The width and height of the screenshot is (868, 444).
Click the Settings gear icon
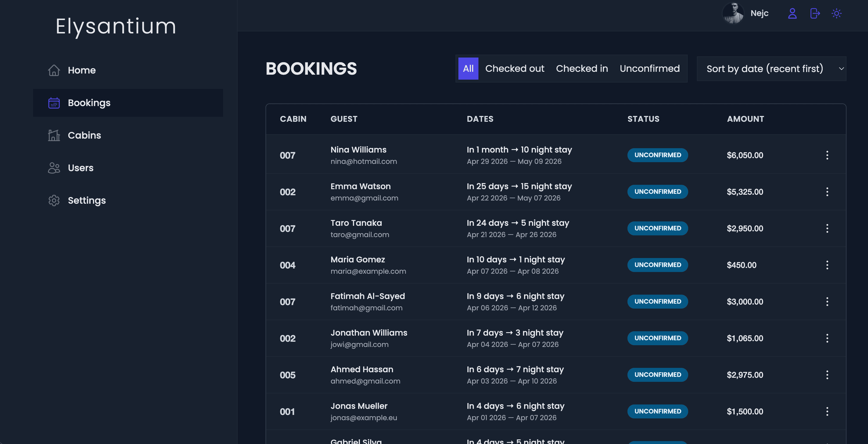54,200
